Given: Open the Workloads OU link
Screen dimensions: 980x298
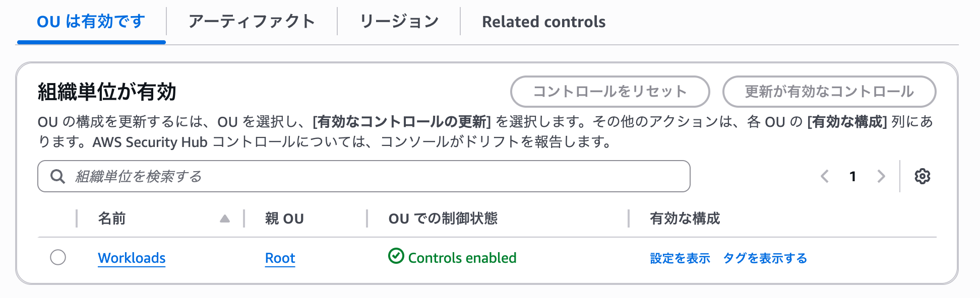Looking at the screenshot, I should pyautogui.click(x=132, y=258).
